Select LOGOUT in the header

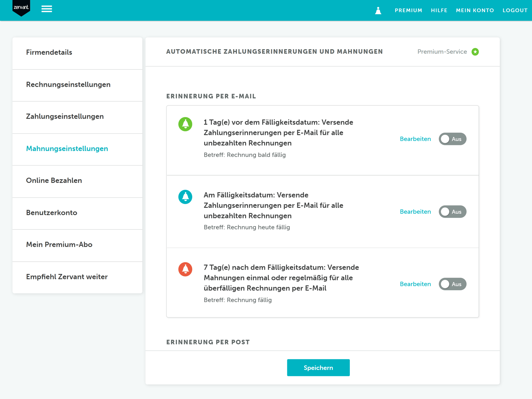[x=515, y=10]
